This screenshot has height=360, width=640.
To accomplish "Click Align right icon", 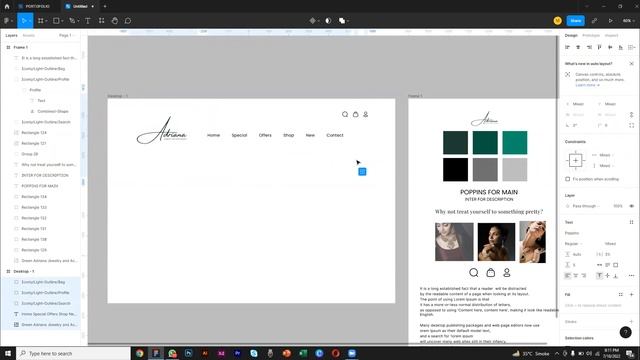I will click(589, 47).
